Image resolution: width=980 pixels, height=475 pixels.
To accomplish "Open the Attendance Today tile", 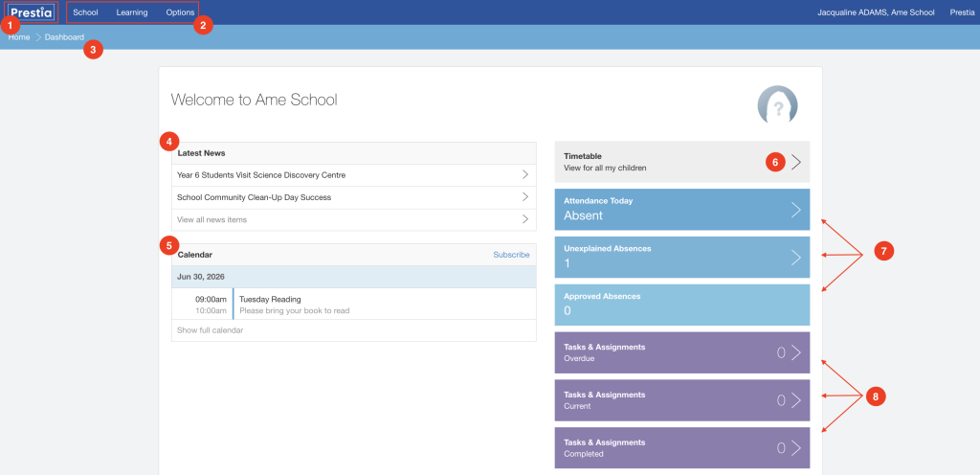I will click(681, 210).
